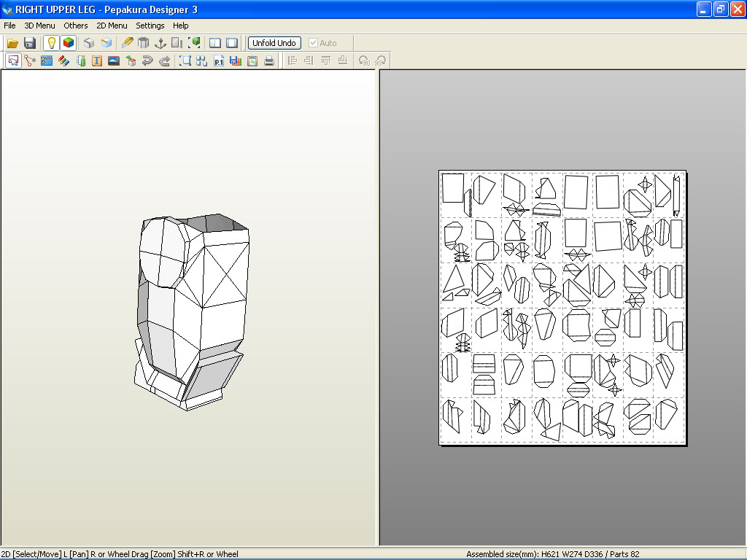This screenshot has width=747, height=560.
Task: Click the left-curving undo arrow
Action: click(x=147, y=61)
